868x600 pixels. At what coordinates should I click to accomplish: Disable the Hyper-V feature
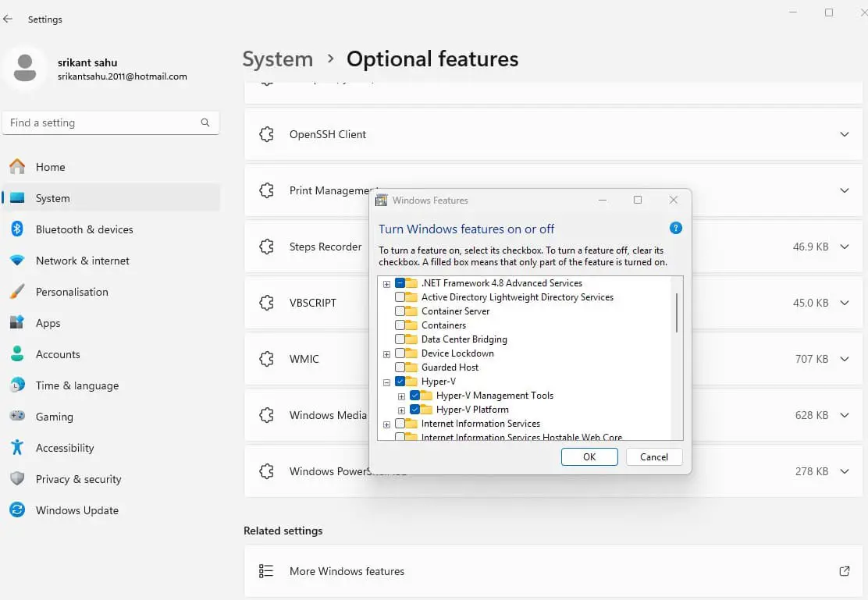401,382
